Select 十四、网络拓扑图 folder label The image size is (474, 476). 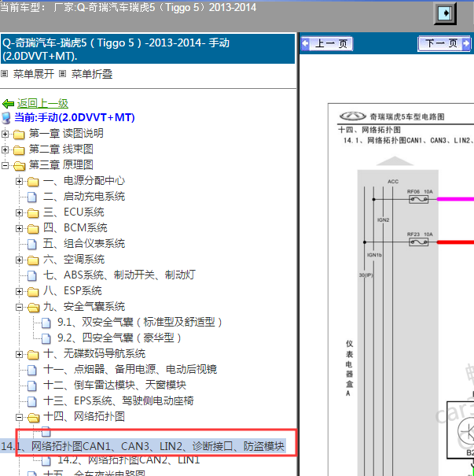coord(84,417)
